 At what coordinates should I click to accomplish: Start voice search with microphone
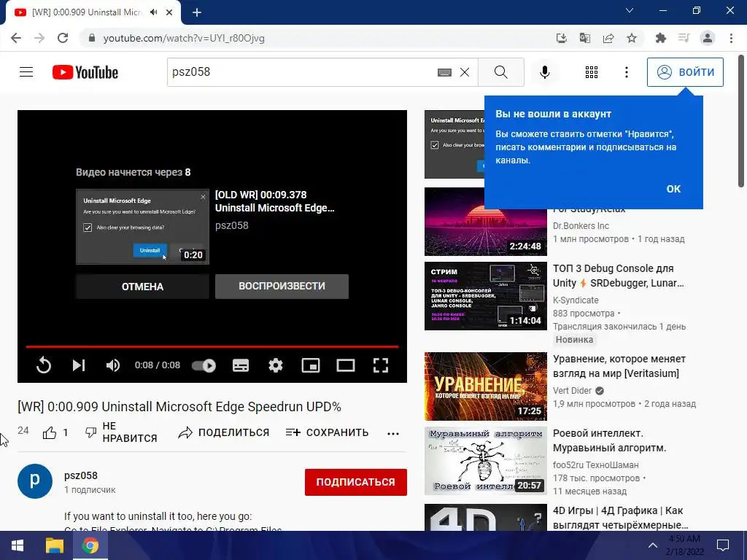click(x=544, y=72)
